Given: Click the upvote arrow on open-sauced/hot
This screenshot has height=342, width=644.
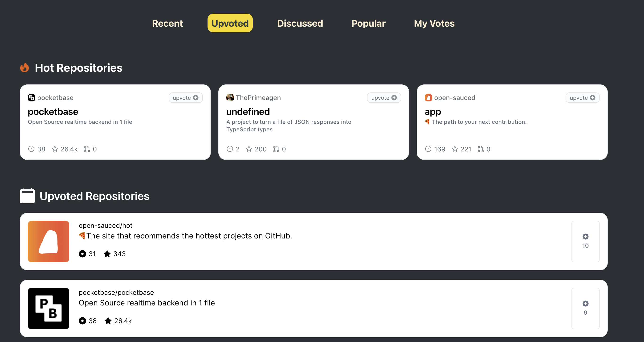Looking at the screenshot, I should [586, 237].
